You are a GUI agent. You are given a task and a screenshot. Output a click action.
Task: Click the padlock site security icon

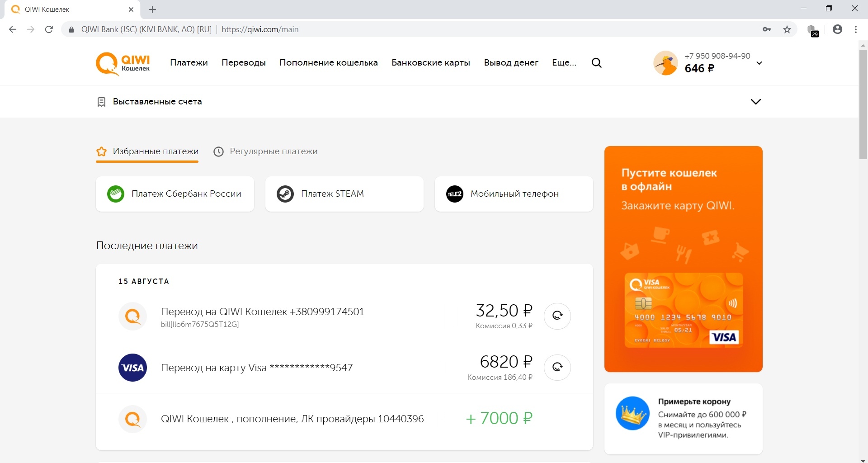tap(71, 30)
